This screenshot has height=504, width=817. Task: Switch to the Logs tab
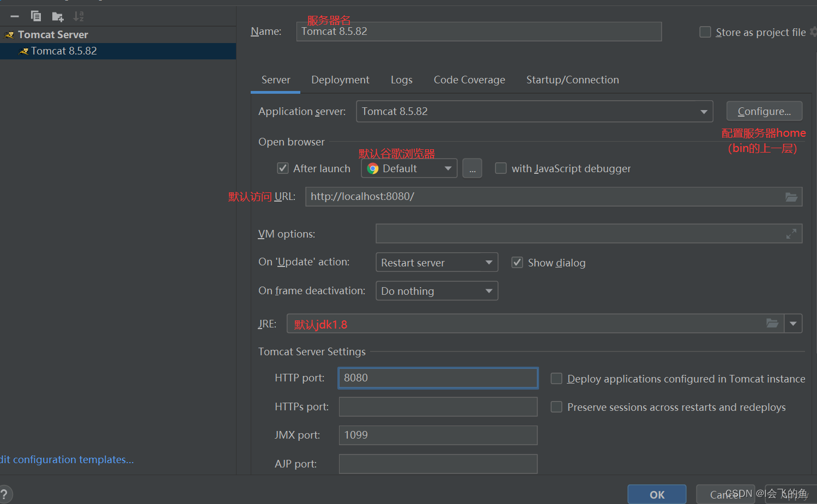pyautogui.click(x=402, y=80)
